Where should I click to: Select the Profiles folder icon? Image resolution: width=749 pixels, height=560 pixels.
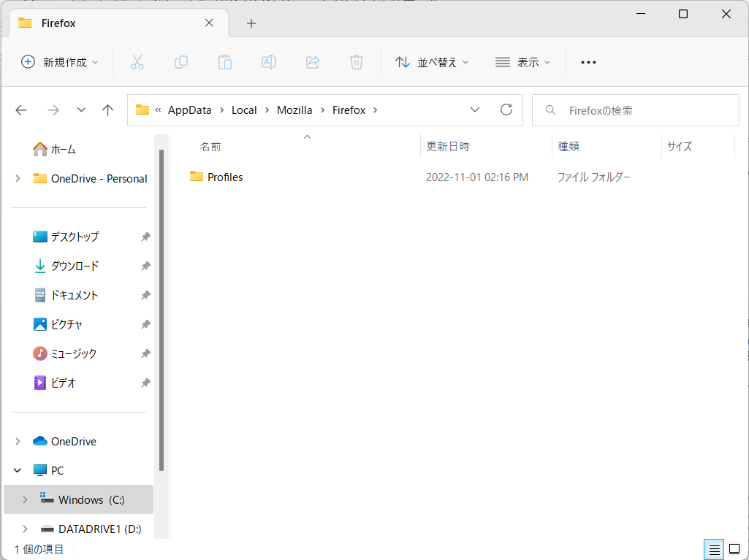197,177
